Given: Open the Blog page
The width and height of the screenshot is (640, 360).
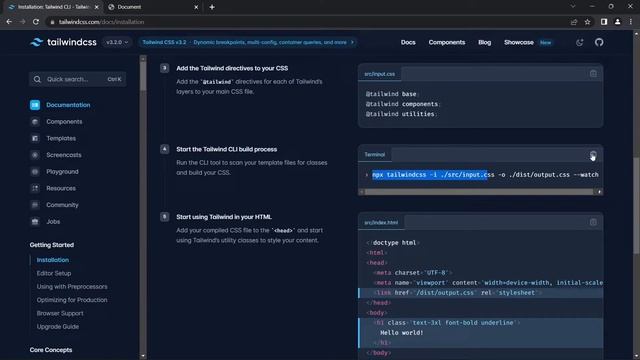Looking at the screenshot, I should tap(484, 42).
